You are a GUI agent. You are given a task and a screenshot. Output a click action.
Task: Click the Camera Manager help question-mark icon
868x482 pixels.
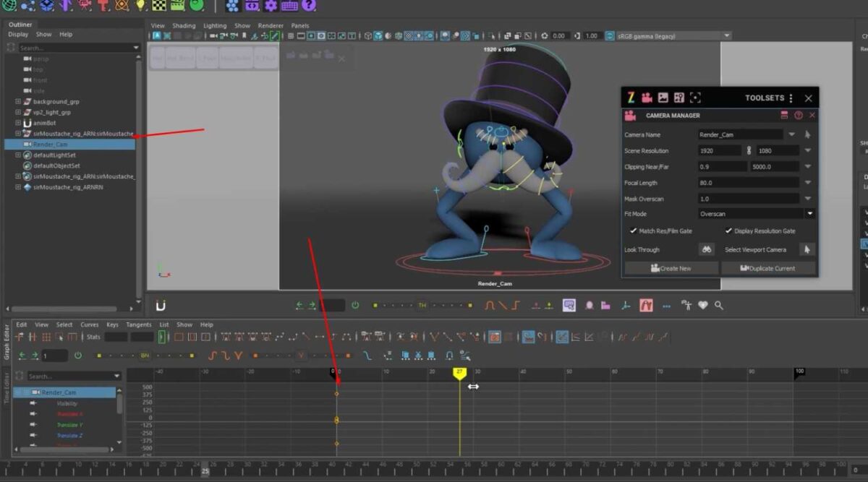click(x=798, y=116)
